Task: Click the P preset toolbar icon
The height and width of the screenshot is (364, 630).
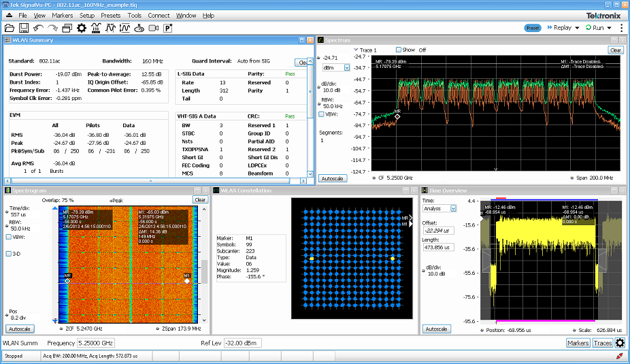Action: [x=168, y=28]
